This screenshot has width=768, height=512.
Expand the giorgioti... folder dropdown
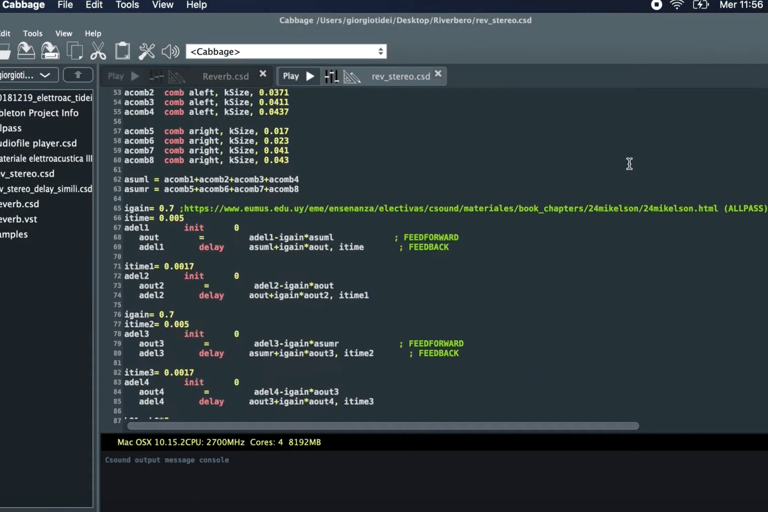28,75
